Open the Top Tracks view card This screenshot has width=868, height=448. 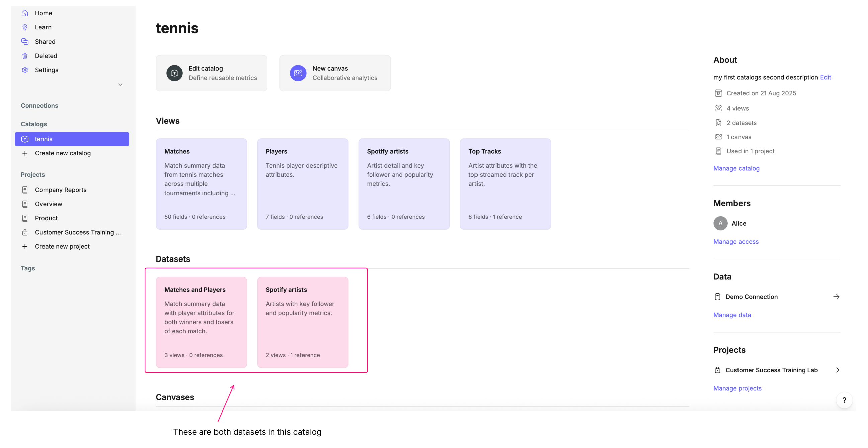[505, 184]
